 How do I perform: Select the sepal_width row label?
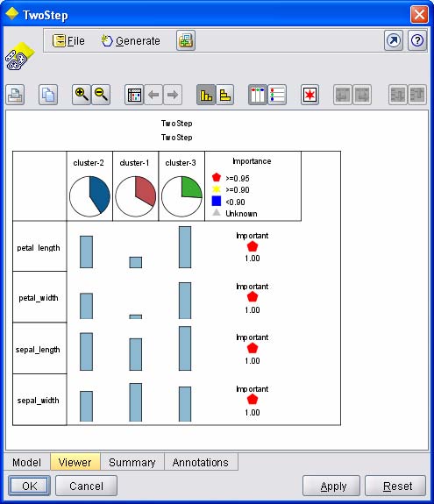pyautogui.click(x=39, y=401)
